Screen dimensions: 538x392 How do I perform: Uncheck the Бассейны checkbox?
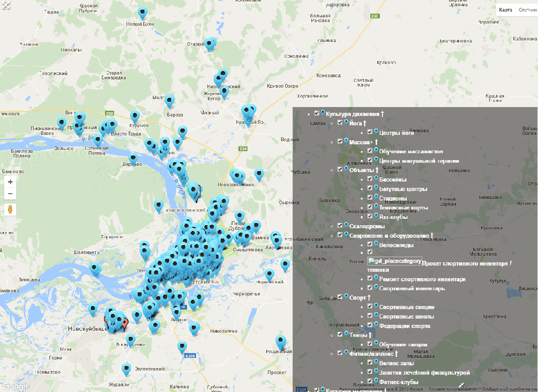[370, 179]
